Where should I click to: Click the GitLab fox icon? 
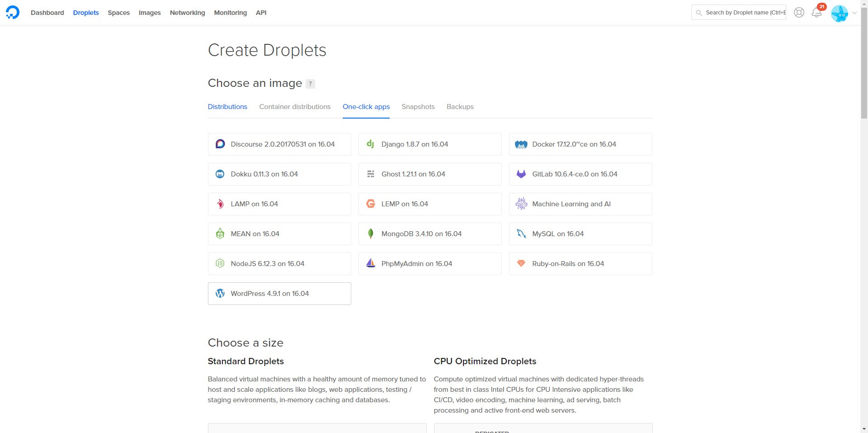pyautogui.click(x=521, y=174)
